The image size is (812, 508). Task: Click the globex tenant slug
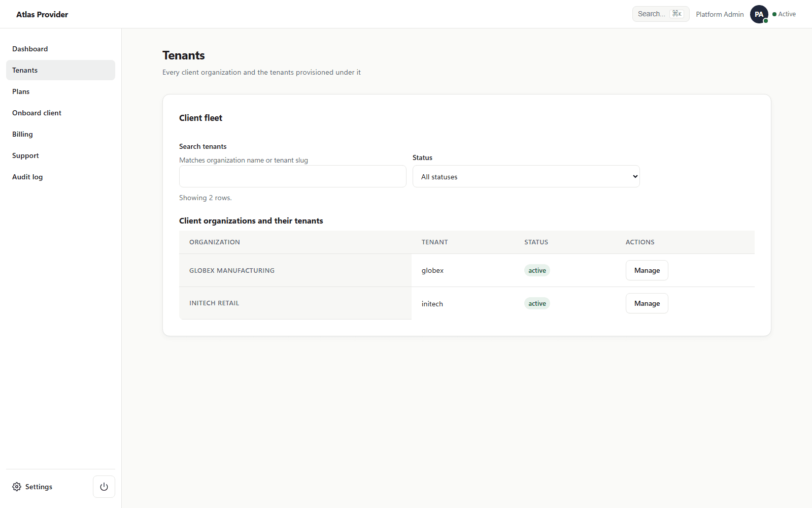point(432,270)
